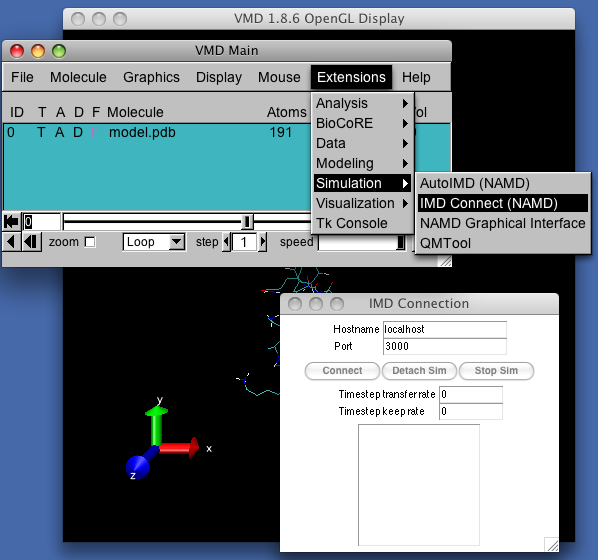This screenshot has height=560, width=598.
Task: Open the Molecule menu
Action: tap(78, 77)
